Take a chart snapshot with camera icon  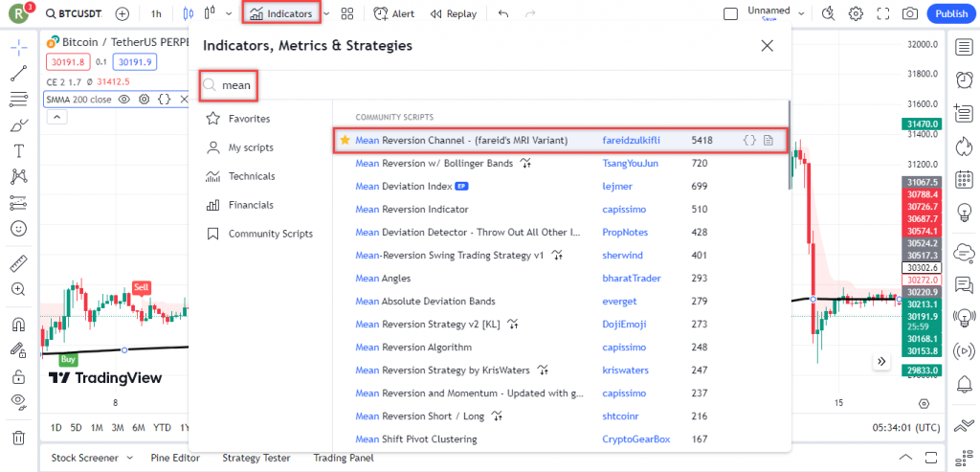tap(910, 13)
